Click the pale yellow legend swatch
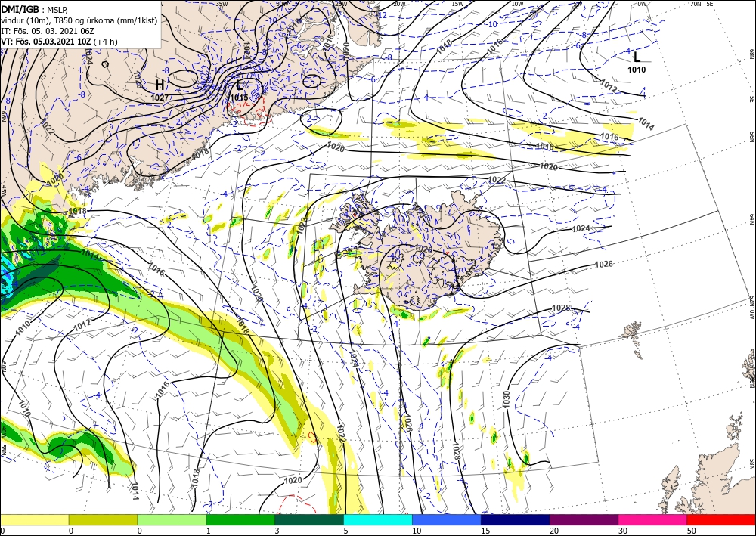The width and height of the screenshot is (756, 536). pyautogui.click(x=34, y=519)
